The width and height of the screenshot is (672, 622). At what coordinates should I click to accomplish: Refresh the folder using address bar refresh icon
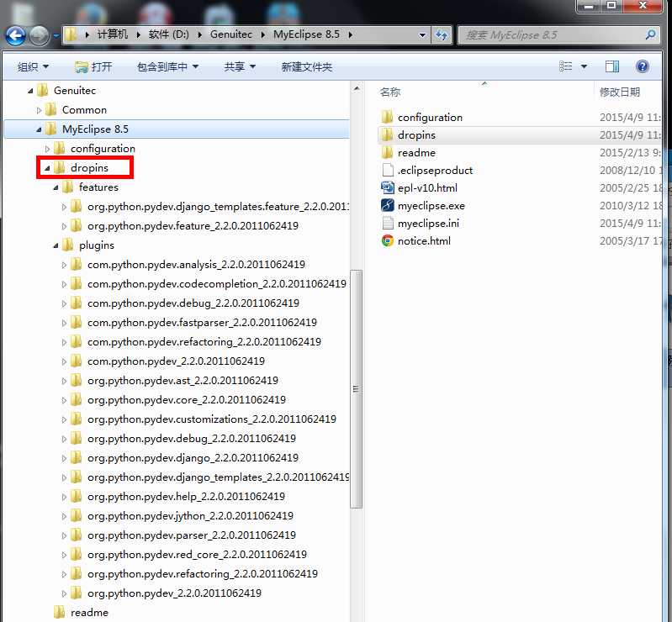441,34
